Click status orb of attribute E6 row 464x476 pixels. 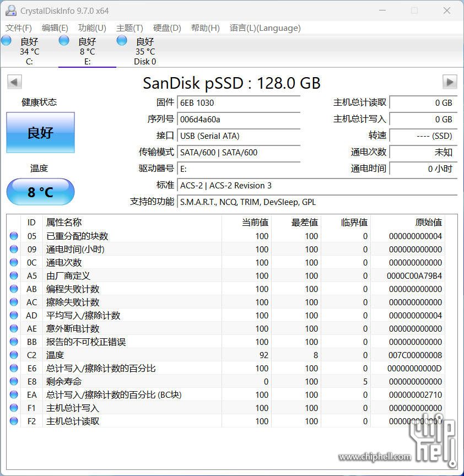tap(14, 368)
